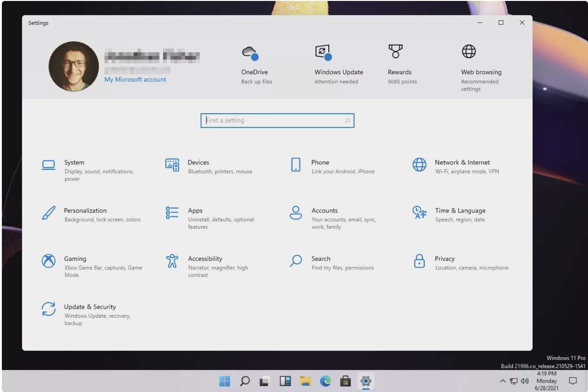Select the Personalization paintbrush icon
Image resolution: width=588 pixels, height=392 pixels.
[49, 213]
